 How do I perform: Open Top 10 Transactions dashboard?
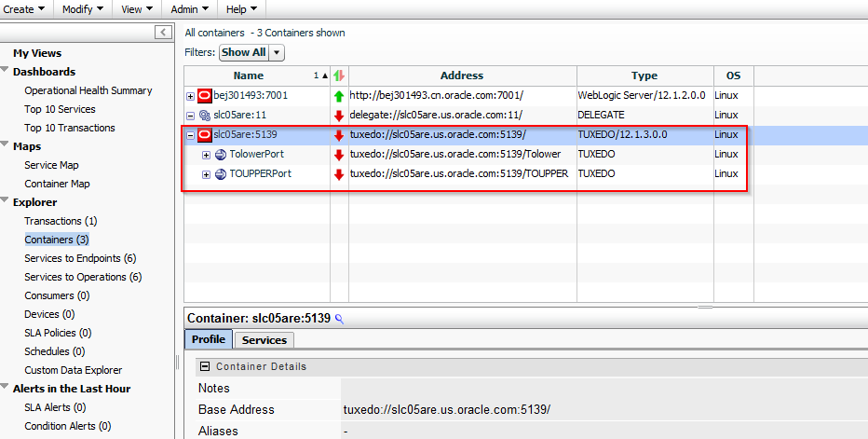[x=70, y=128]
